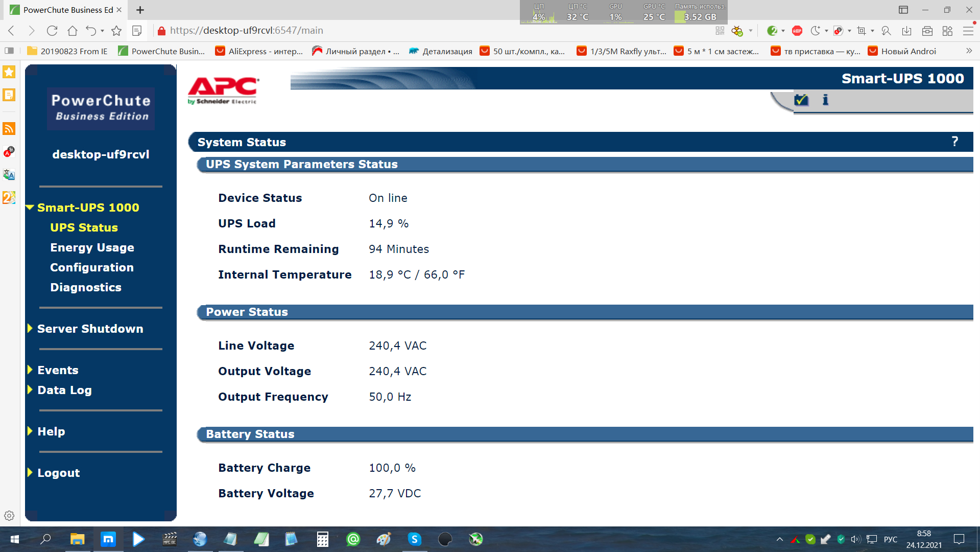Screen dimensions: 980x552
Task: Click the info 'i' icon in APC header
Action: tap(825, 100)
